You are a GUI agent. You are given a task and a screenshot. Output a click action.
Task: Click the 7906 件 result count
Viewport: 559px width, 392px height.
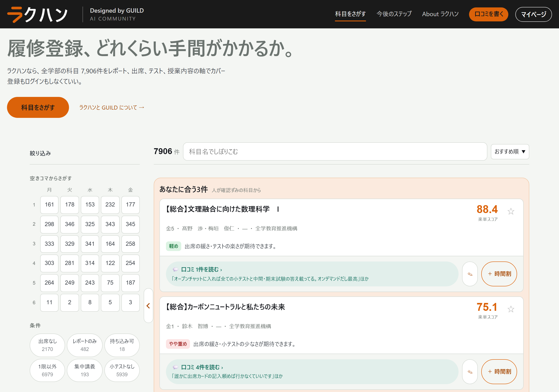pos(167,152)
